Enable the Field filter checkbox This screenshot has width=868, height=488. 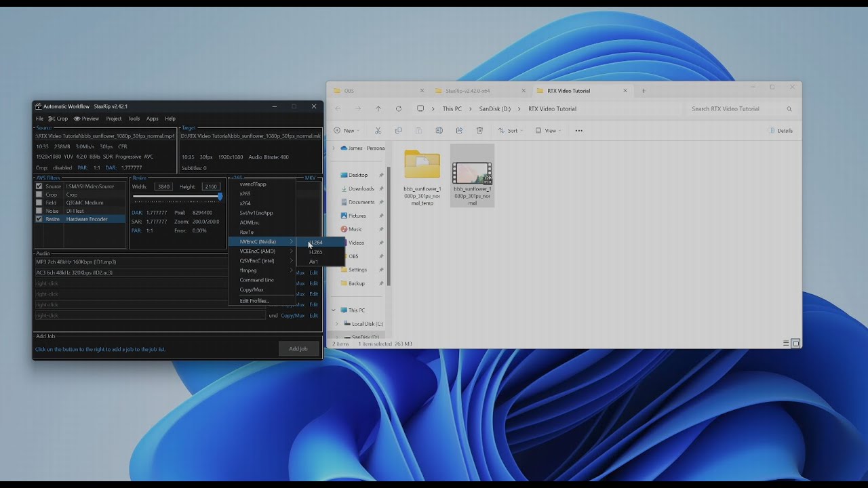[x=39, y=203]
